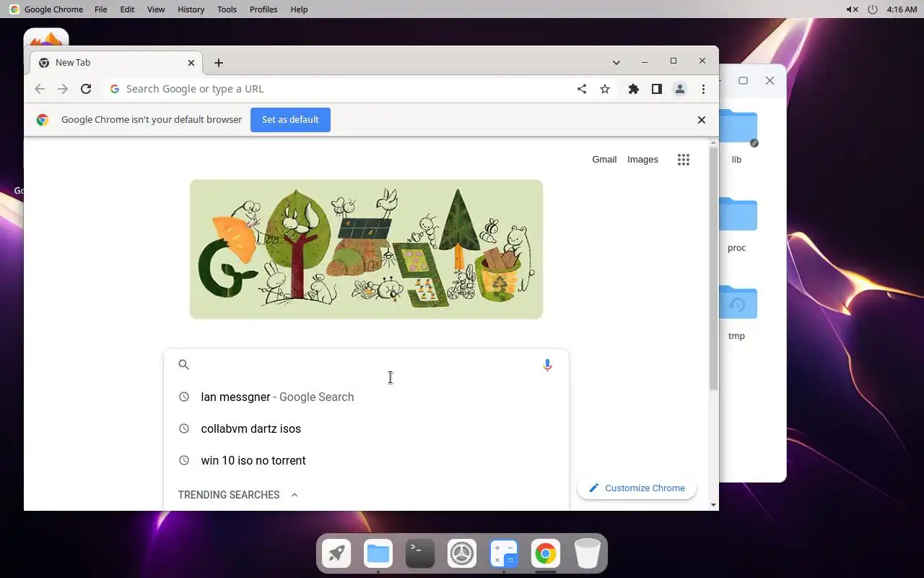Open the Chrome profile avatar
Screen dimensions: 924x578
680,89
